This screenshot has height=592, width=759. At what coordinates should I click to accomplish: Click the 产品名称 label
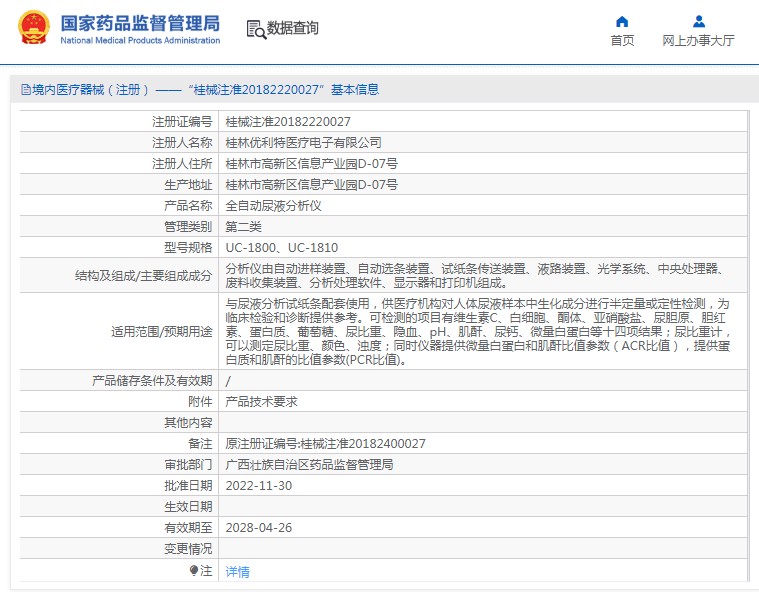(188, 206)
